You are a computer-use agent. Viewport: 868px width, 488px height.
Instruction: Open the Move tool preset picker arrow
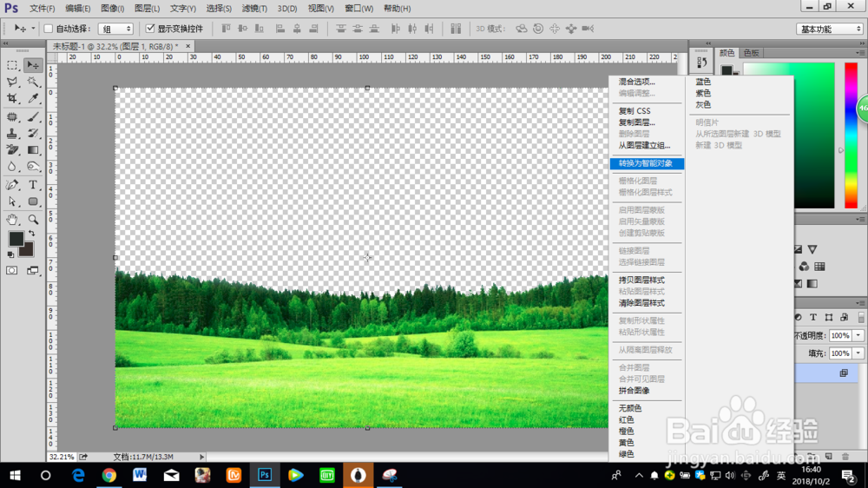click(33, 29)
